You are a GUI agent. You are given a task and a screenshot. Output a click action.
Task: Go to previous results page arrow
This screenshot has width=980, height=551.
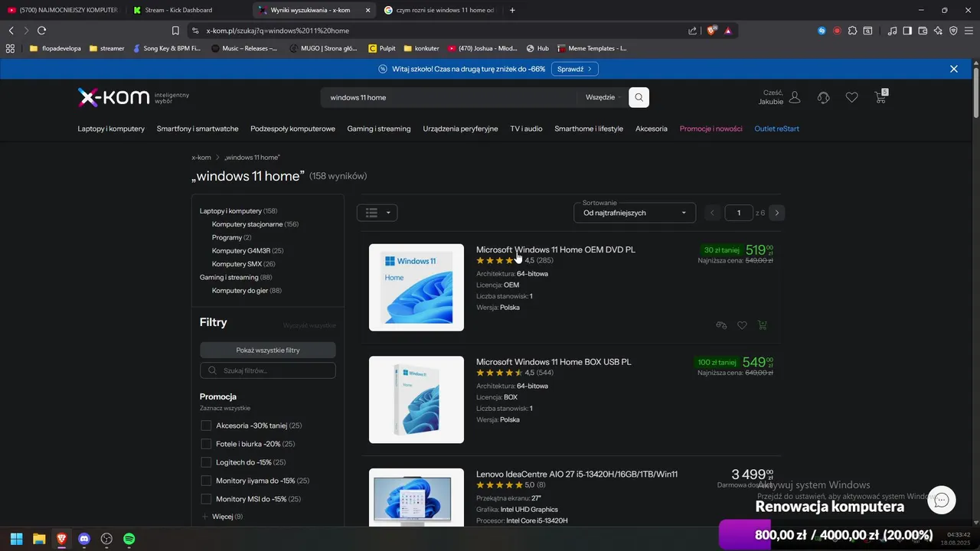click(713, 213)
